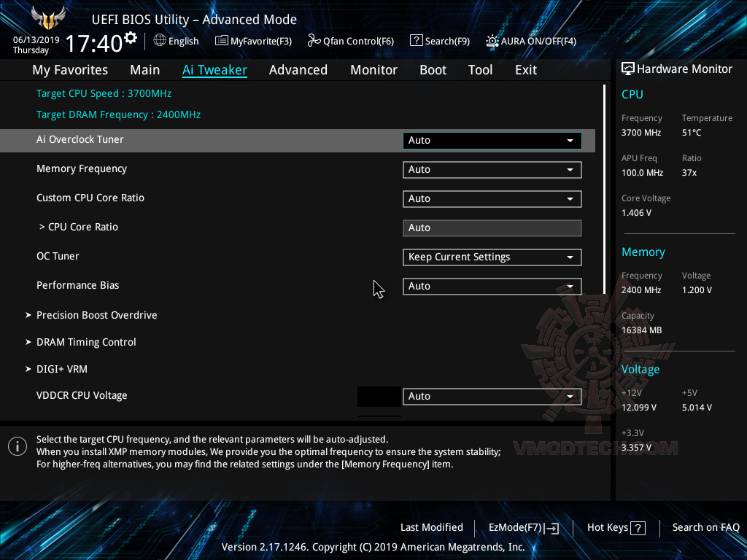Open Hot Keys help

[x=616, y=528]
